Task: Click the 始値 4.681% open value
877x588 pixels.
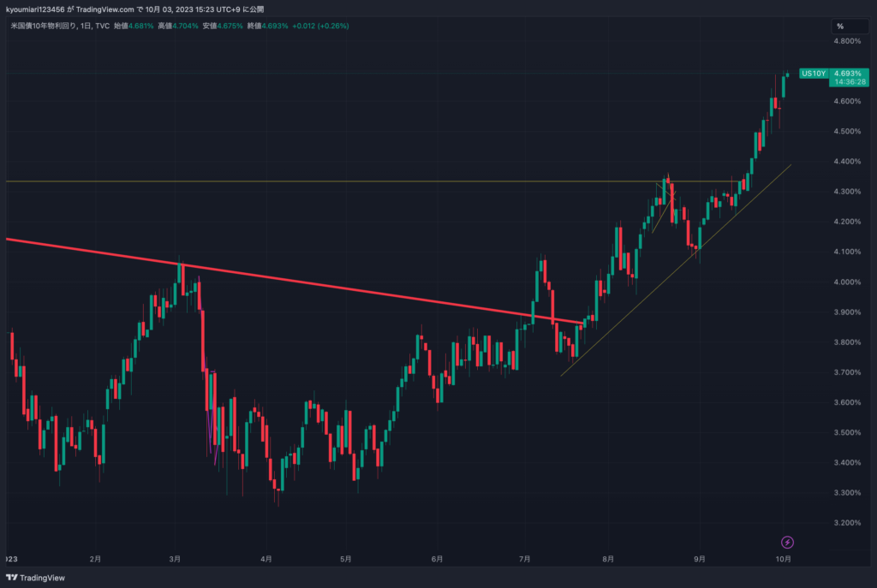Action: coord(134,26)
